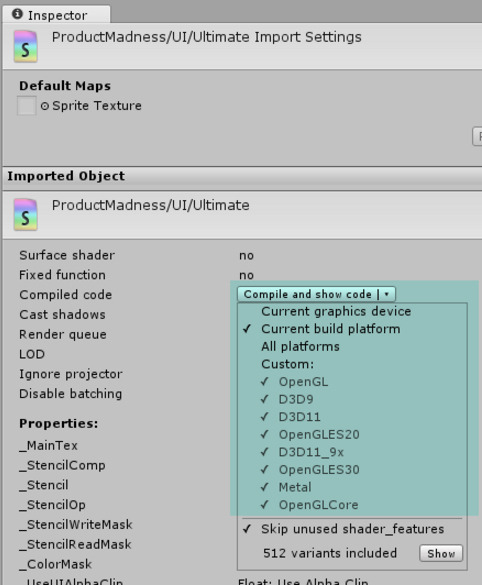Toggle Current build platform option
Screen dimensions: 482x585
(331, 329)
